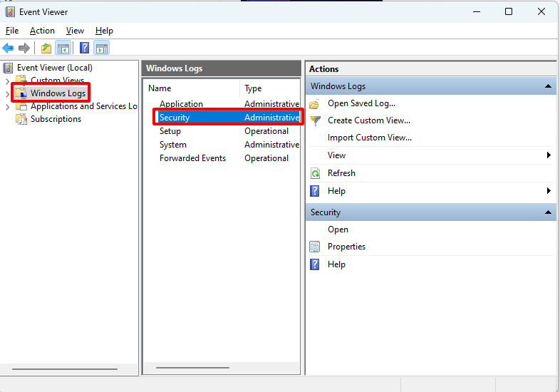Click the Forward arrow toolbar icon
Image resolution: width=560 pixels, height=392 pixels.
(x=24, y=48)
